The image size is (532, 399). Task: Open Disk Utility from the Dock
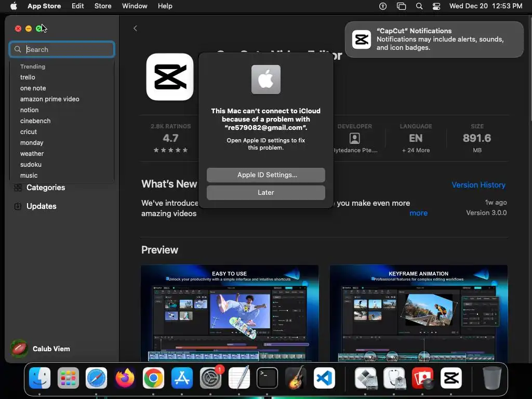click(x=394, y=378)
